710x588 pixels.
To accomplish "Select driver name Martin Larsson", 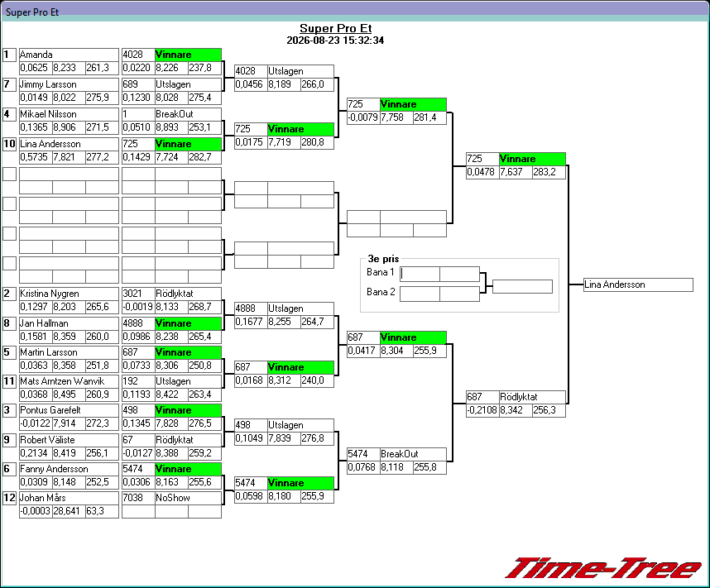I will 69,352.
